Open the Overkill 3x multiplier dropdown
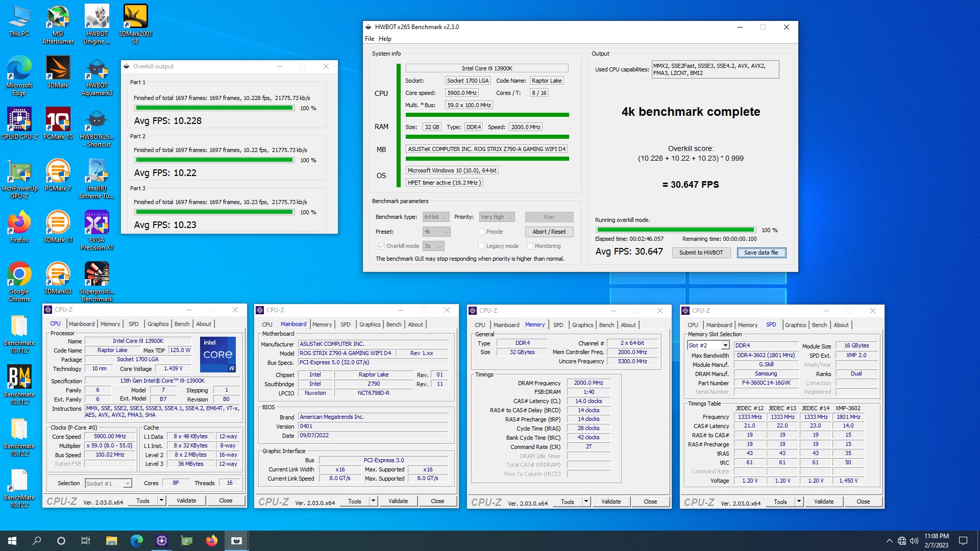The width and height of the screenshot is (980, 551). (x=433, y=246)
